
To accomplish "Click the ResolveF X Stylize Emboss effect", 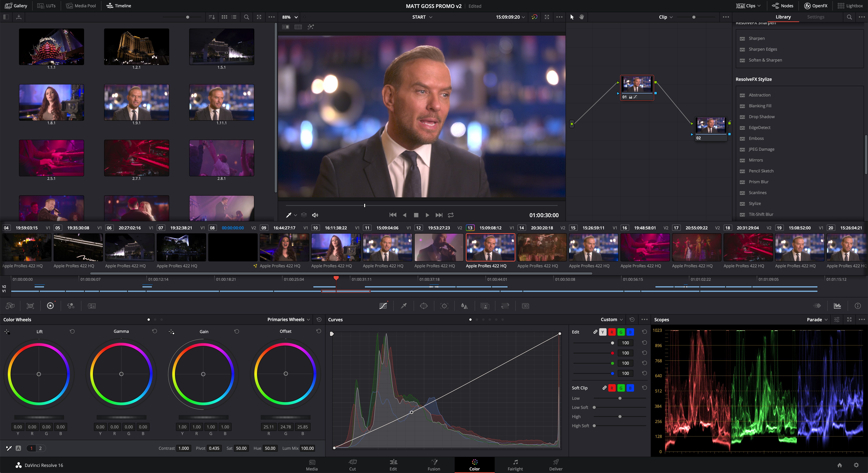I will 756,138.
